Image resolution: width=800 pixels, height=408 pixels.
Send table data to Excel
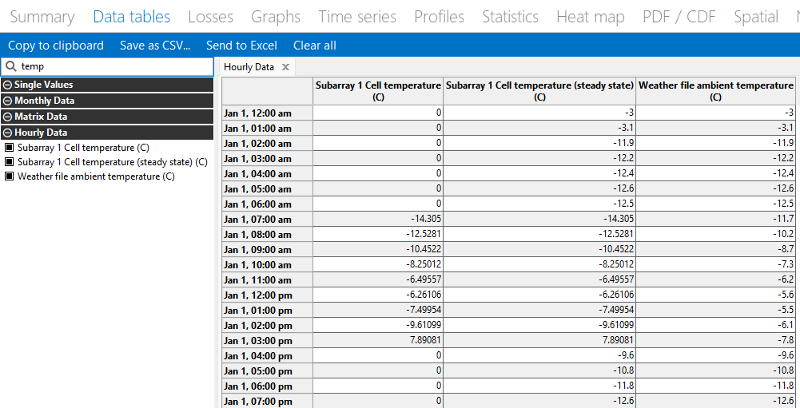243,46
